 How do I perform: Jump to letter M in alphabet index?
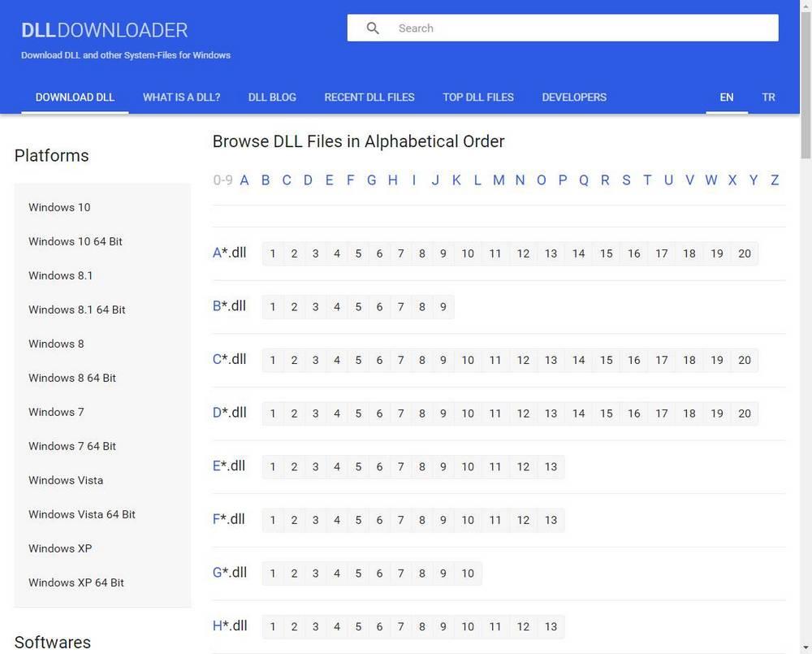[499, 180]
